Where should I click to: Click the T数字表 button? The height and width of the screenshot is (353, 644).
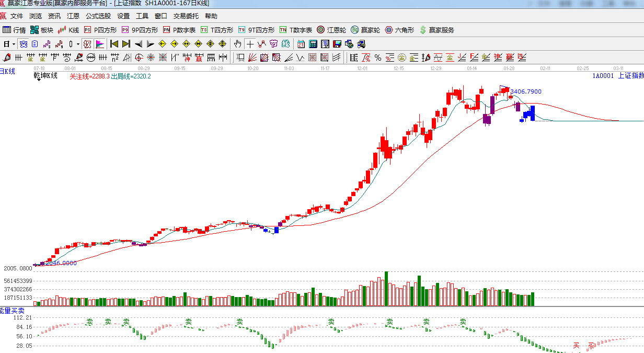pyautogui.click(x=296, y=30)
